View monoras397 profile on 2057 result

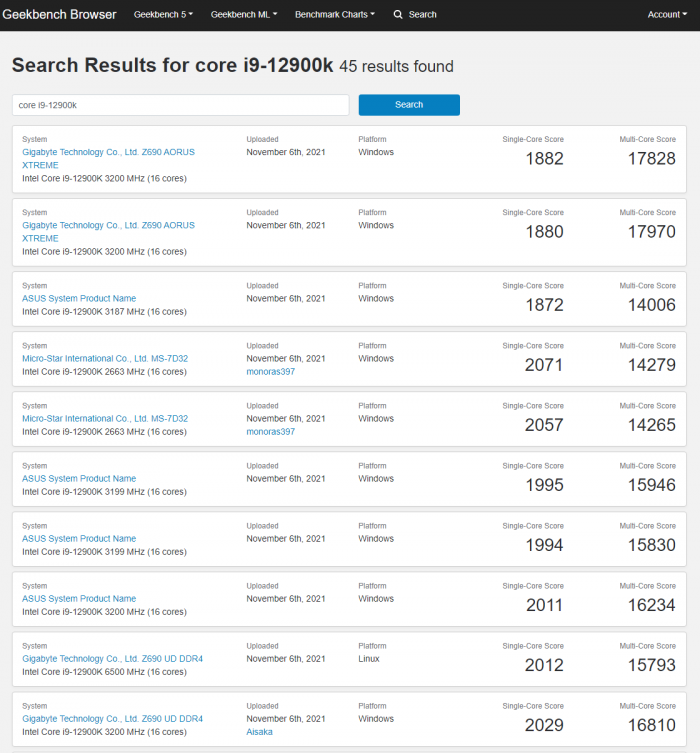(270, 432)
